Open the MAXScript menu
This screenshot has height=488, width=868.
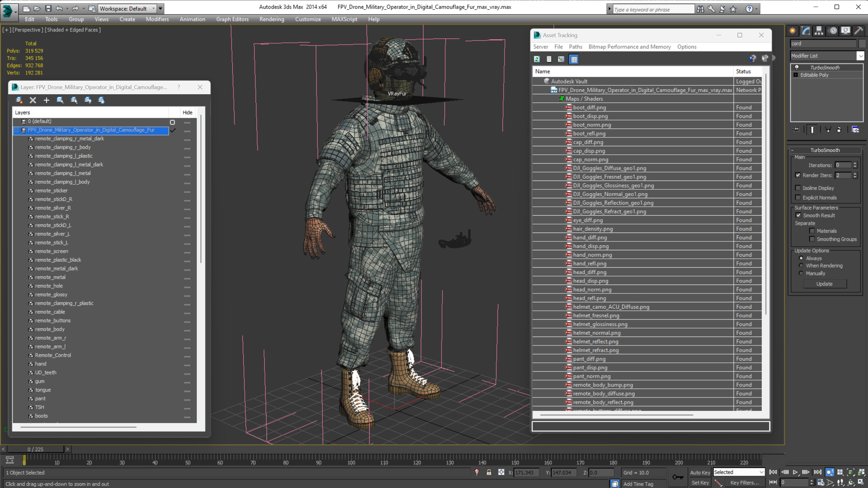click(x=344, y=19)
